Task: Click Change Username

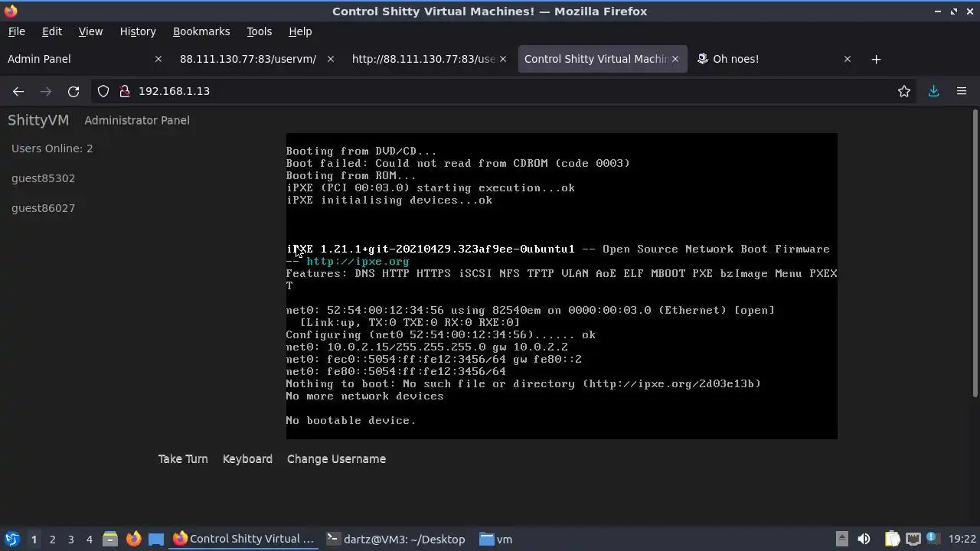Action: coord(336,459)
